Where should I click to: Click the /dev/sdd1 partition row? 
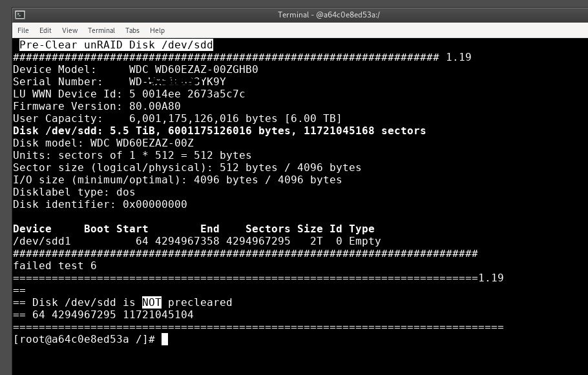coord(197,241)
